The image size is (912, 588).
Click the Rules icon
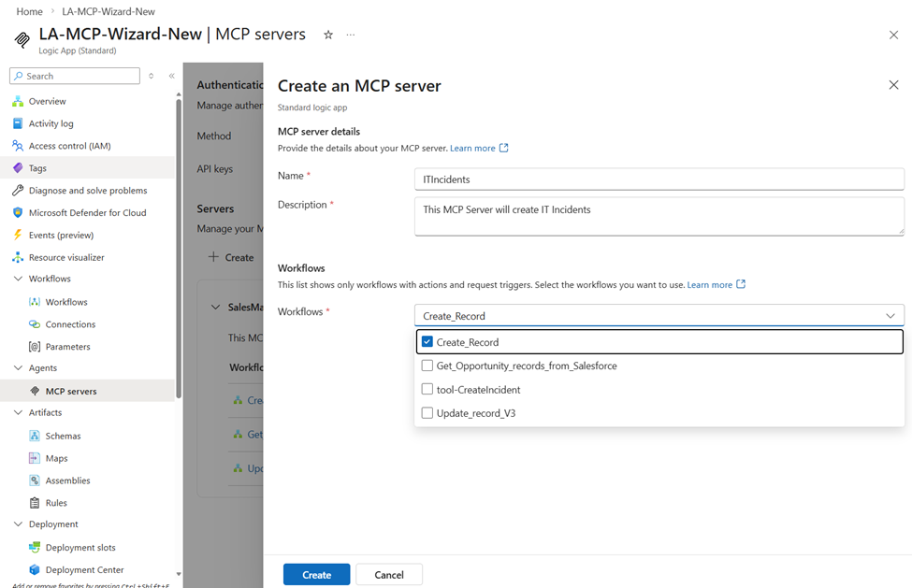35,503
